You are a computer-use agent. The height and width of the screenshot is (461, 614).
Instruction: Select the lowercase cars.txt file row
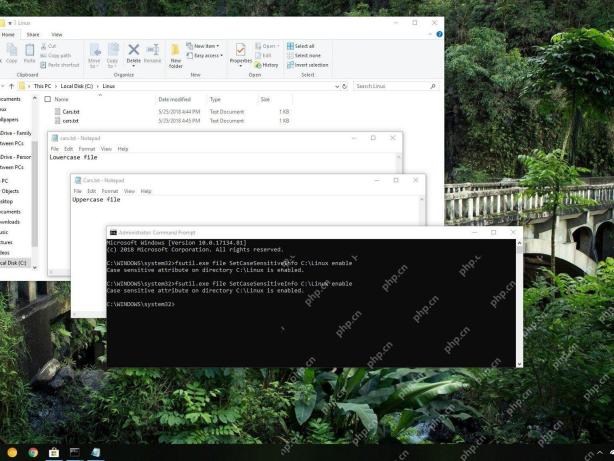tap(172, 121)
